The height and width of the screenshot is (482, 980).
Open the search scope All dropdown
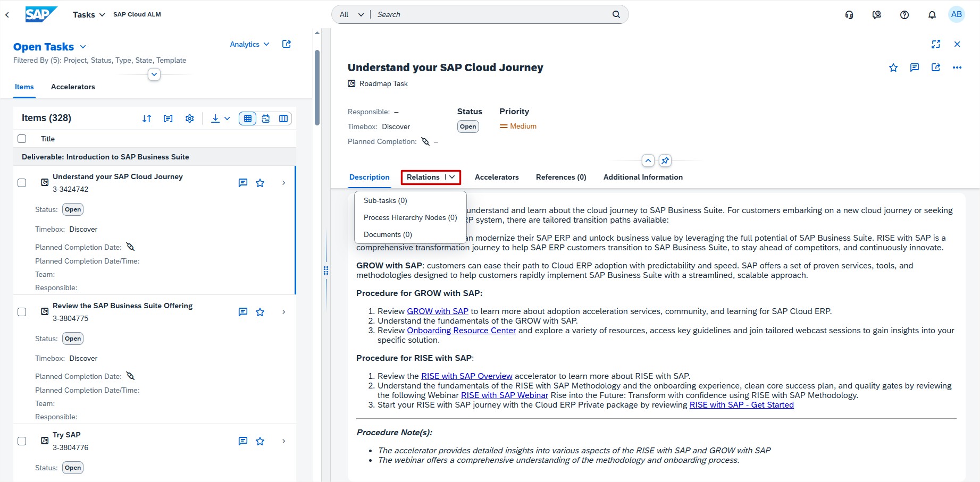[351, 14]
